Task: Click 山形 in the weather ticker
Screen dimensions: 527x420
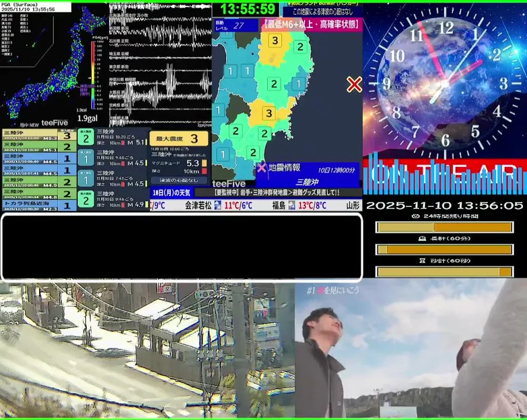Action: click(353, 205)
